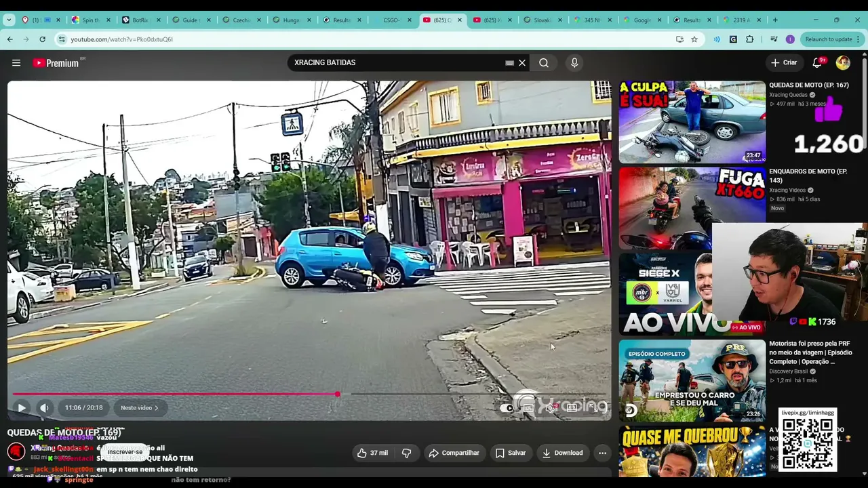Open the notifications bell

click(x=818, y=63)
